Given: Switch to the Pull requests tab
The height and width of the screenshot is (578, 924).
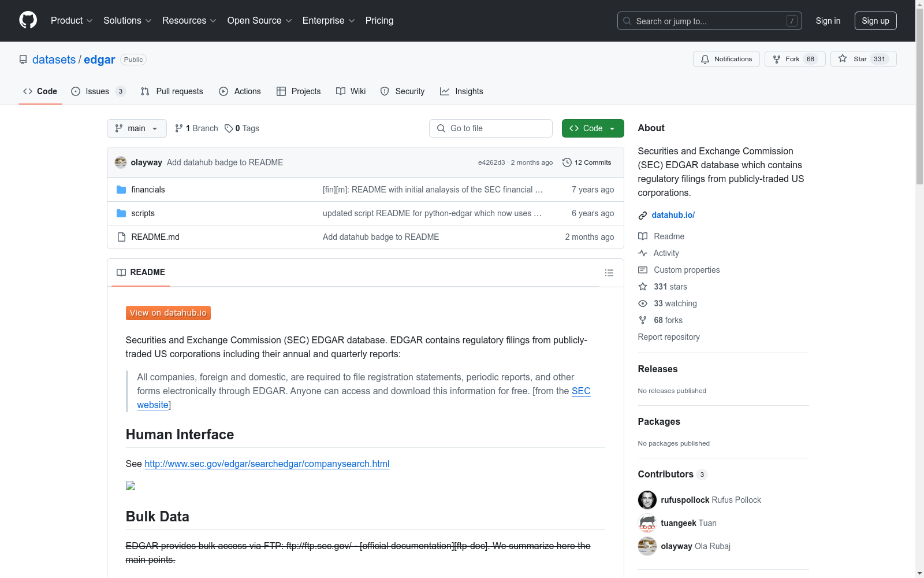Looking at the screenshot, I should (172, 91).
